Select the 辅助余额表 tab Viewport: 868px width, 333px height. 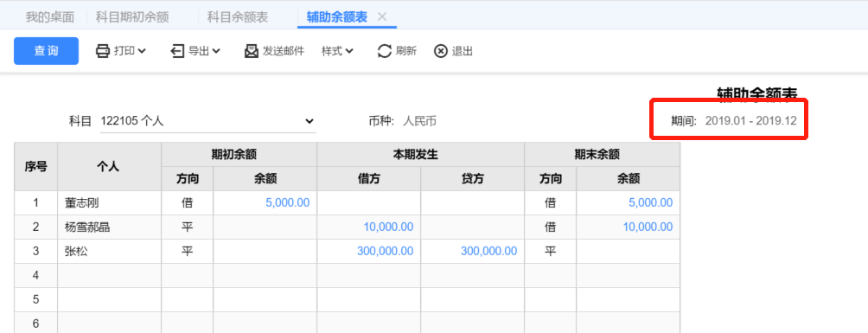336,16
